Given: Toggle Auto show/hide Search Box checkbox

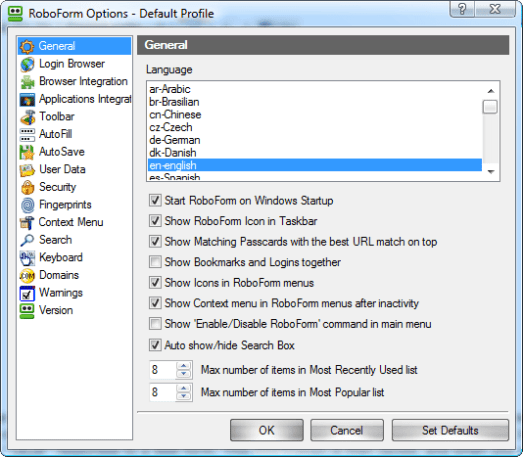Looking at the screenshot, I should [x=155, y=345].
